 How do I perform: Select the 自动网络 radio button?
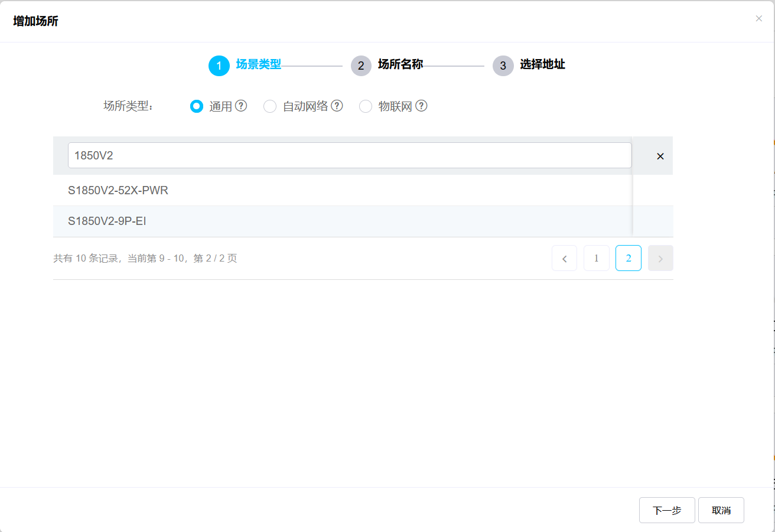point(270,106)
